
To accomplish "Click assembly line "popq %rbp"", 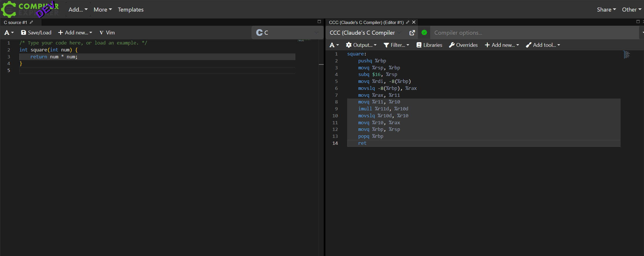I will [371, 136].
